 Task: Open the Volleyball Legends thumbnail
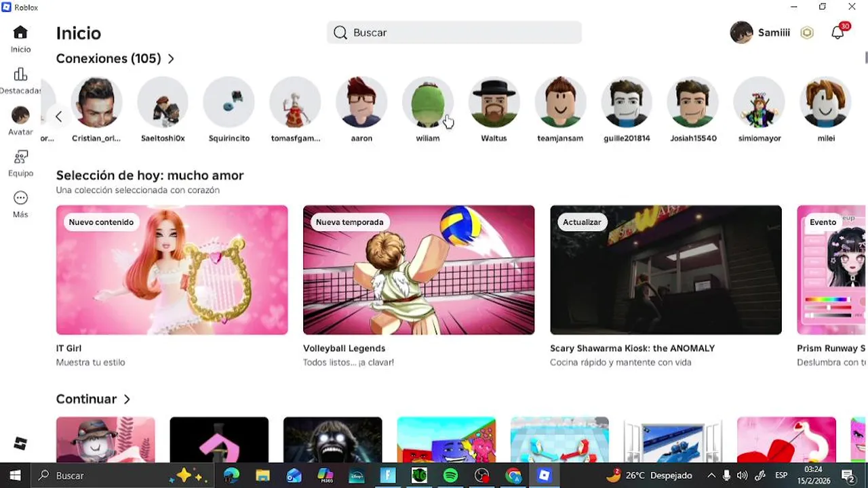pyautogui.click(x=419, y=270)
